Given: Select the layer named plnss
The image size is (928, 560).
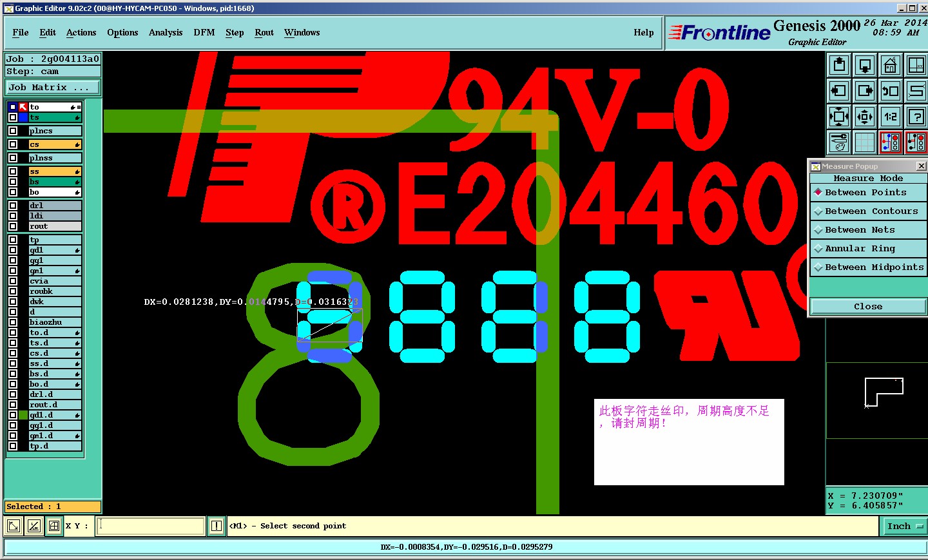Looking at the screenshot, I should [x=55, y=158].
